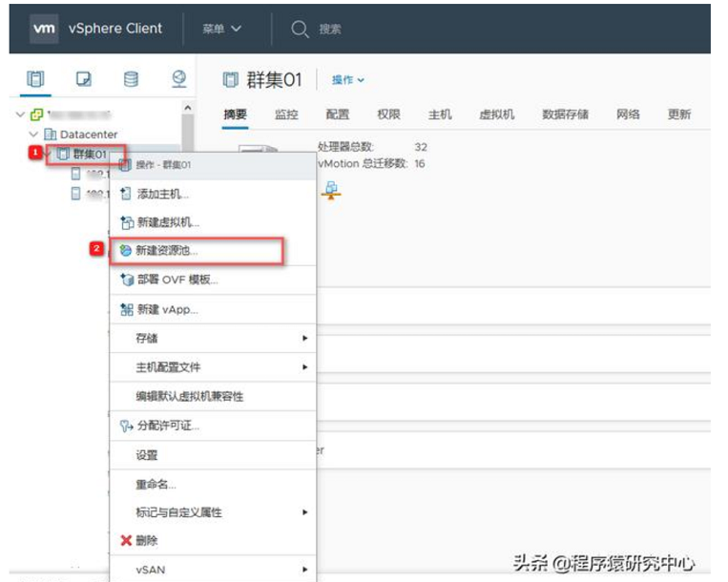Select Datacenter label in the inventory tree

point(89,135)
